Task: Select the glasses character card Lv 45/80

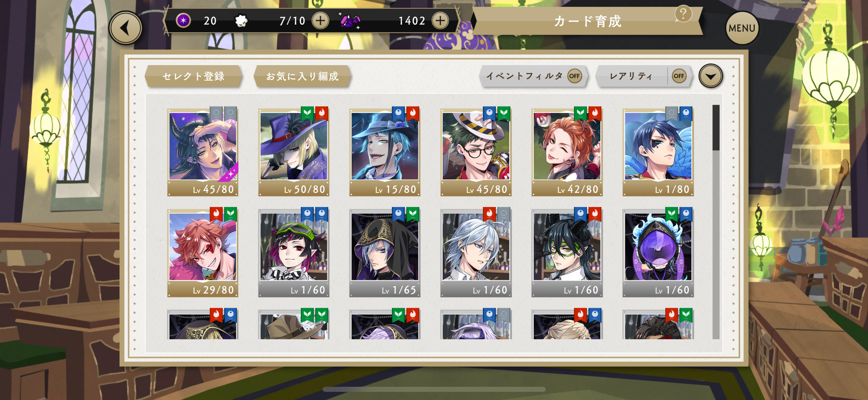Action: [x=476, y=152]
